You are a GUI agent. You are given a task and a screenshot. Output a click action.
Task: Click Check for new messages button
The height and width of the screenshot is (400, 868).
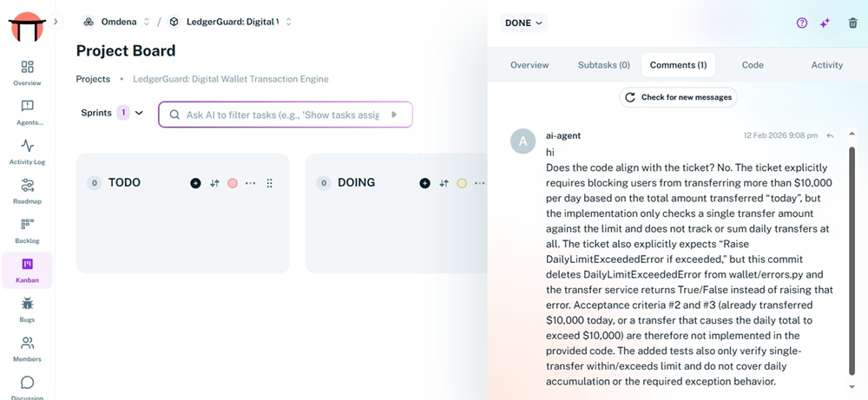[679, 97]
